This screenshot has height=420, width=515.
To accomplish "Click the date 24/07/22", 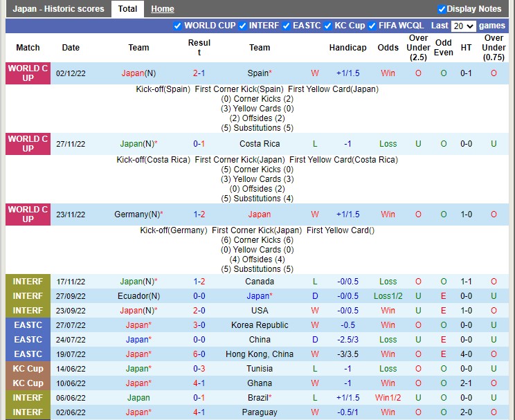I will pos(71,340).
